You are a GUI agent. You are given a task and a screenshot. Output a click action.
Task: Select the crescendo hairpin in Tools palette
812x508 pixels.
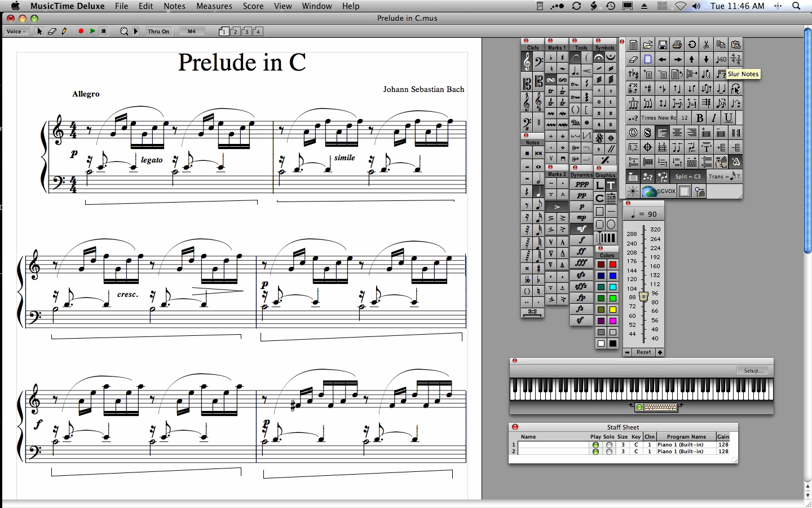587,71
